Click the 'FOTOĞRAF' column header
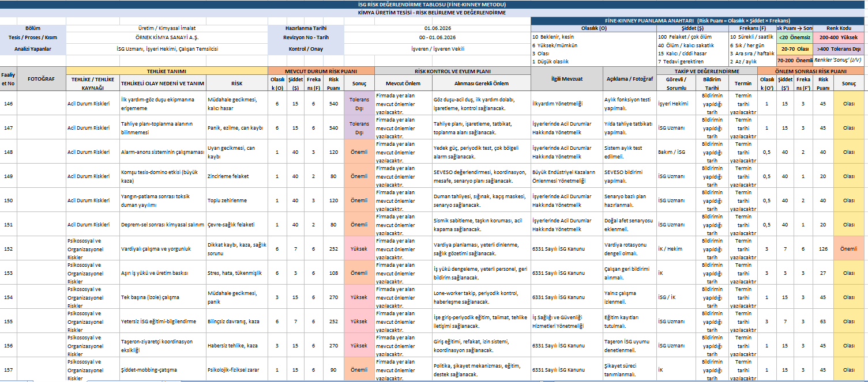 (42, 79)
